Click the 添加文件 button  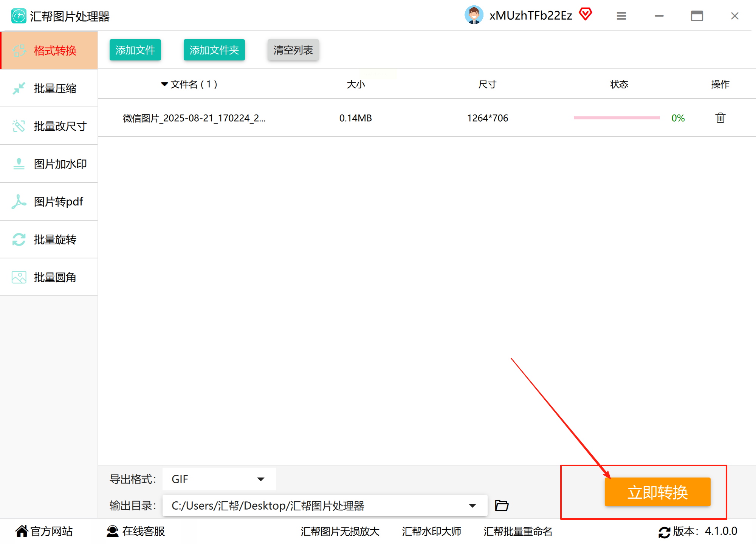coord(135,50)
